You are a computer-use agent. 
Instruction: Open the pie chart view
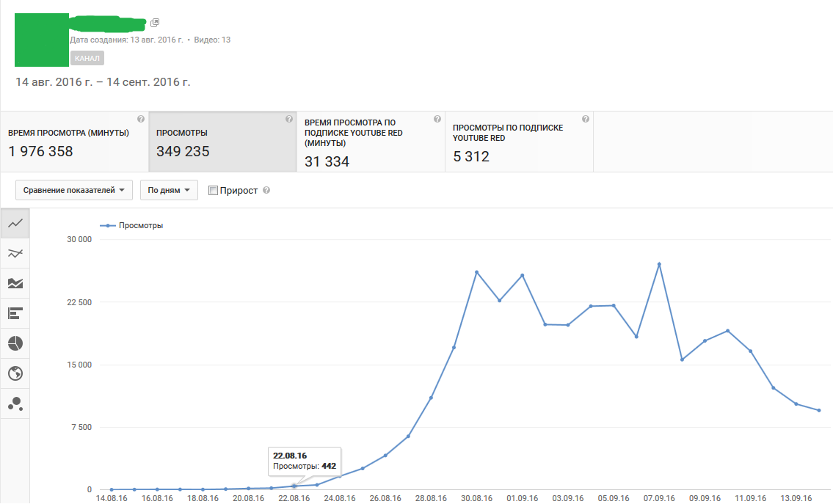click(x=15, y=343)
